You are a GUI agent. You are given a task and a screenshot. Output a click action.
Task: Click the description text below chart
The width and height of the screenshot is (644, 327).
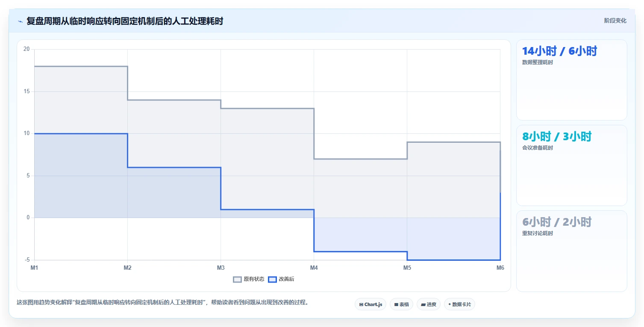(162, 302)
